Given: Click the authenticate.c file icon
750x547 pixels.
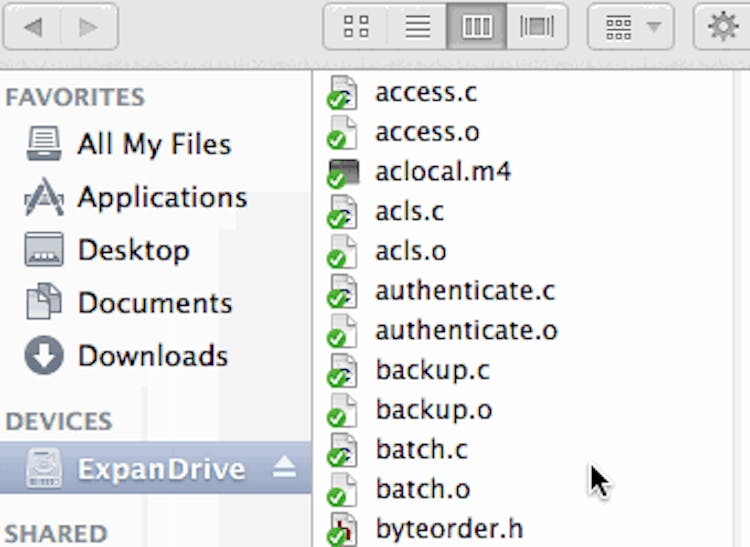Looking at the screenshot, I should [342, 291].
